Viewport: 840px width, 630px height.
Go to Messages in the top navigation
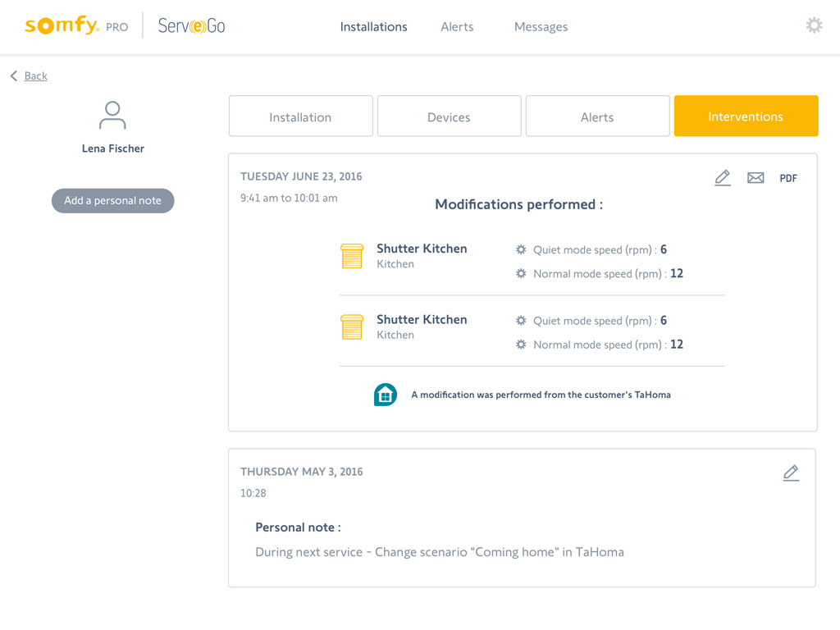pos(541,26)
